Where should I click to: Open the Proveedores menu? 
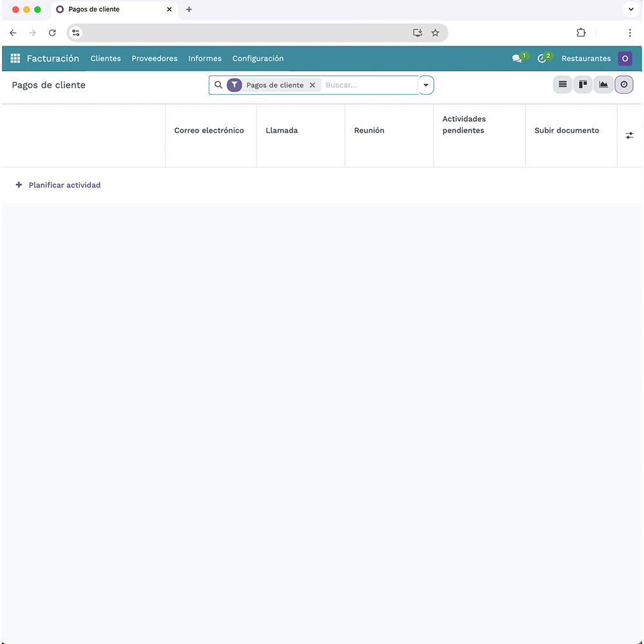pyautogui.click(x=155, y=59)
